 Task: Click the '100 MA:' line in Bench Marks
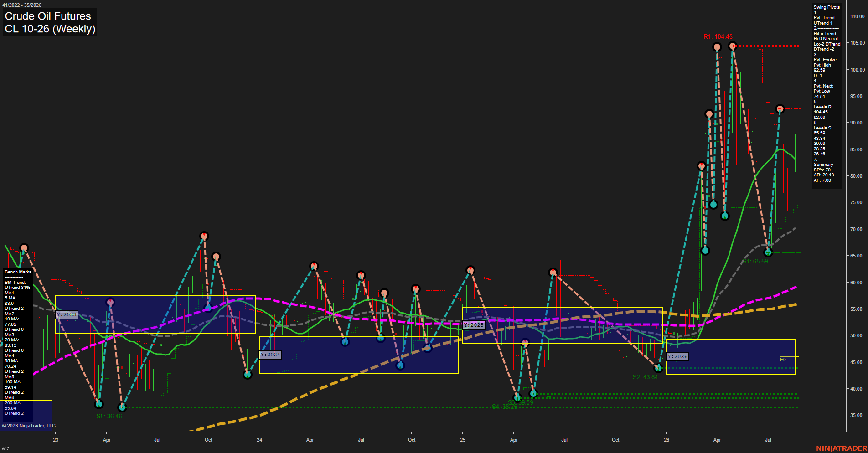click(13, 382)
